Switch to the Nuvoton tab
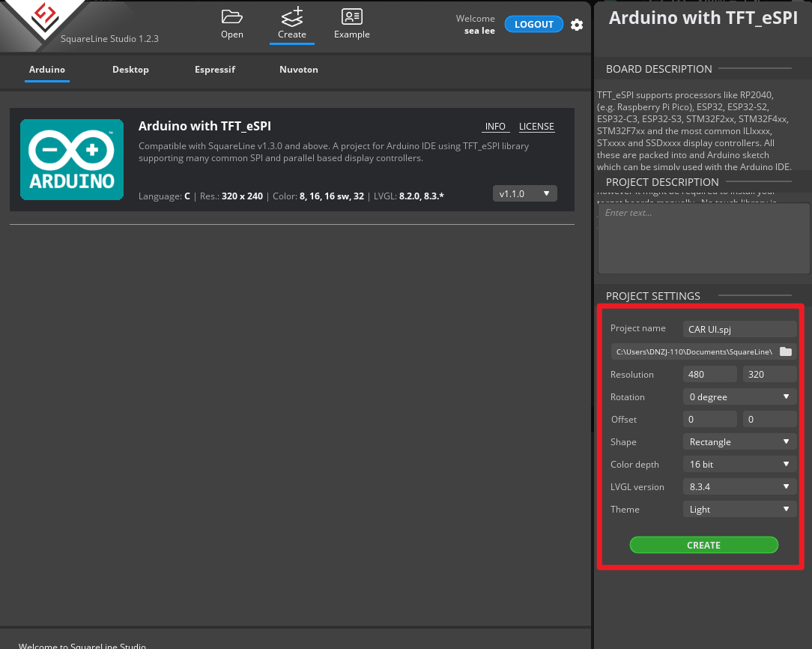 point(299,70)
